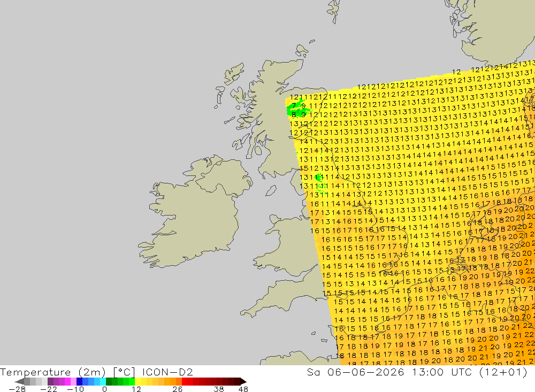Click the dark green legend swatch right of 0
The height and width of the screenshot is (392, 535).
(x=109, y=381)
